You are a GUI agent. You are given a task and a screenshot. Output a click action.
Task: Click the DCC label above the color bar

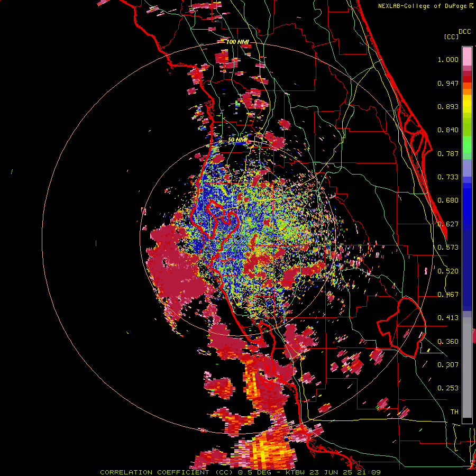(465, 32)
